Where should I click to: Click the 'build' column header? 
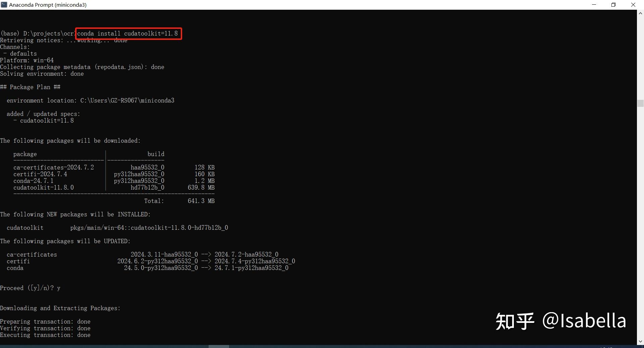click(x=156, y=154)
